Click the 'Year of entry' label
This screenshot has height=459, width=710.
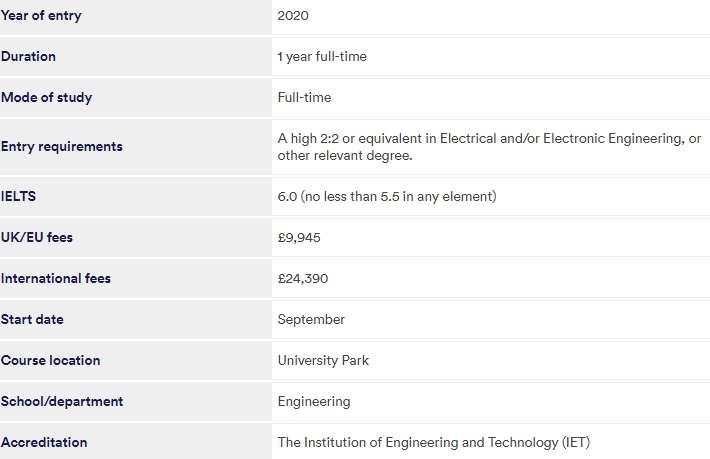click(x=41, y=15)
